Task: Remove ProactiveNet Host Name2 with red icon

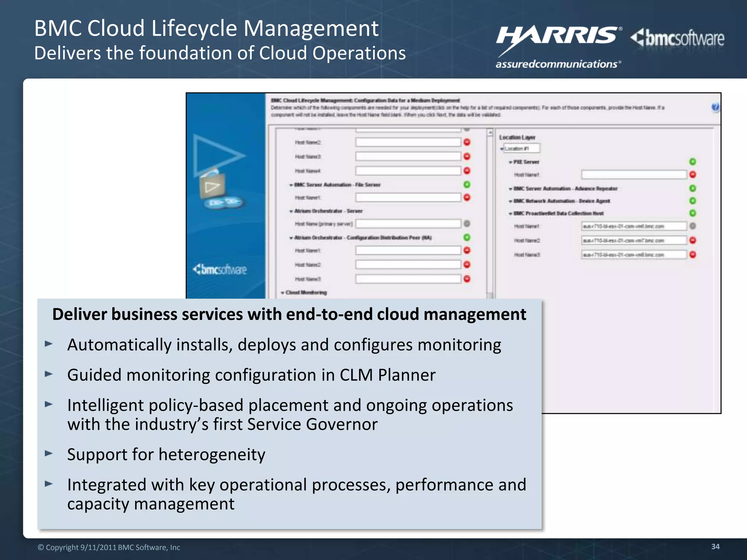Action: click(692, 240)
